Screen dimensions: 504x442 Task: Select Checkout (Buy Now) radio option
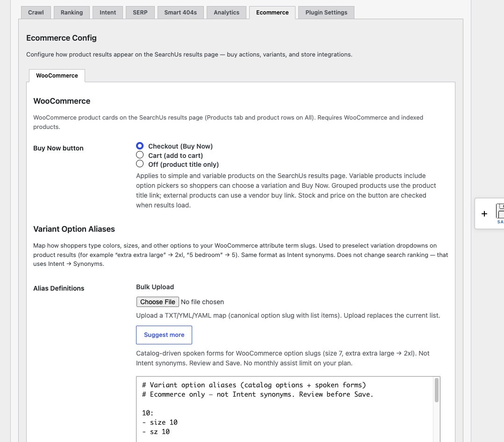pyautogui.click(x=140, y=146)
